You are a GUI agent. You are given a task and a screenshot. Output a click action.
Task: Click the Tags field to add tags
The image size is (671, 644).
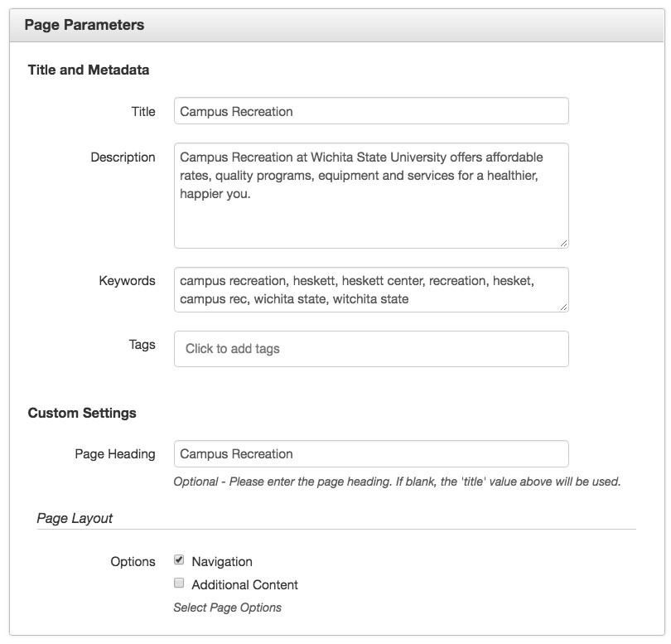pos(371,349)
